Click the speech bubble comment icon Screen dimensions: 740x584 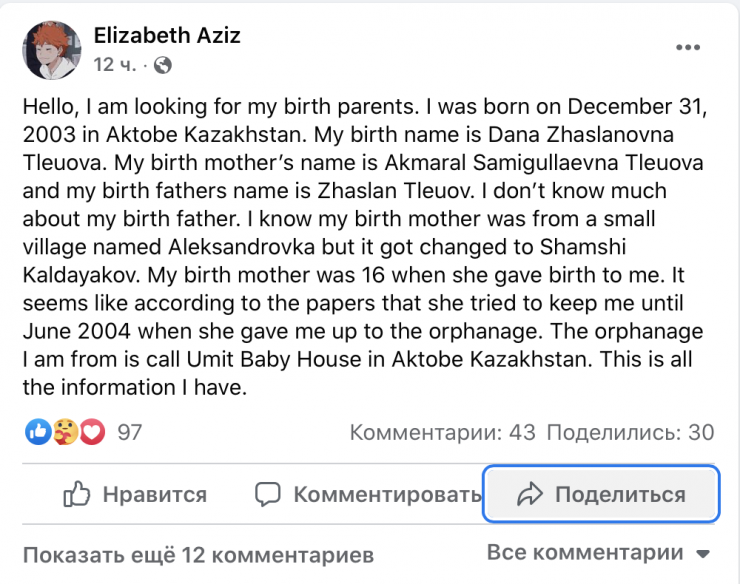tap(267, 494)
